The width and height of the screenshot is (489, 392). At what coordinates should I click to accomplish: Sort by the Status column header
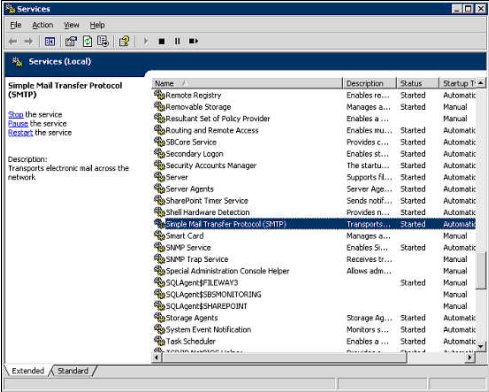point(417,83)
